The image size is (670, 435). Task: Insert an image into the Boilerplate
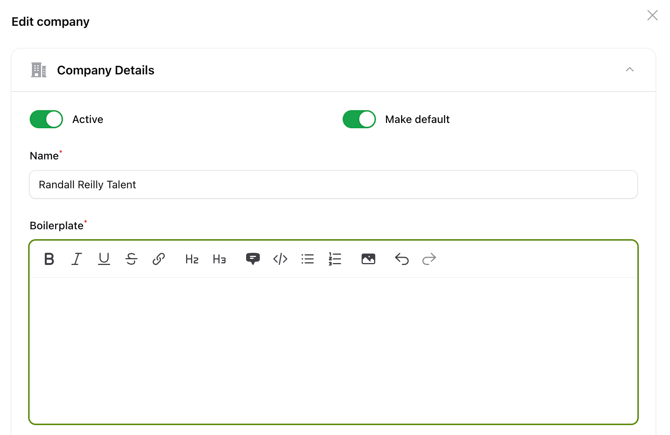click(x=368, y=259)
